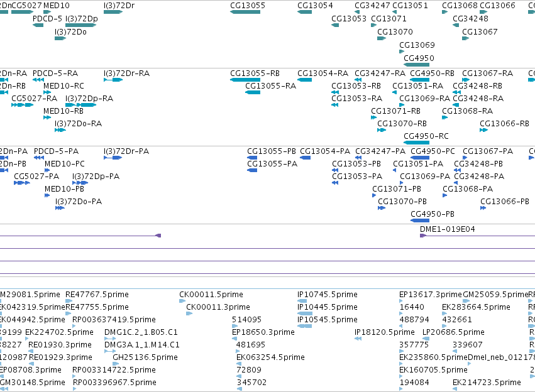Select the CG13069-RA transcript label

pos(425,99)
